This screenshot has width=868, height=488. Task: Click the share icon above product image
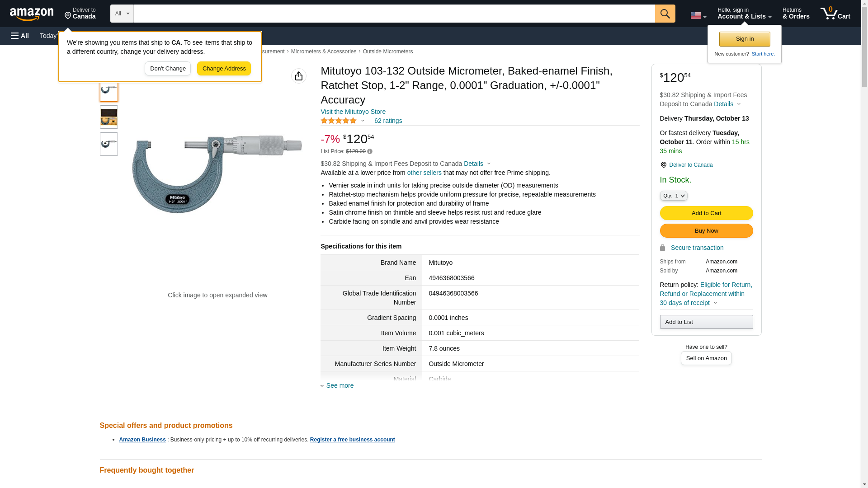[298, 76]
